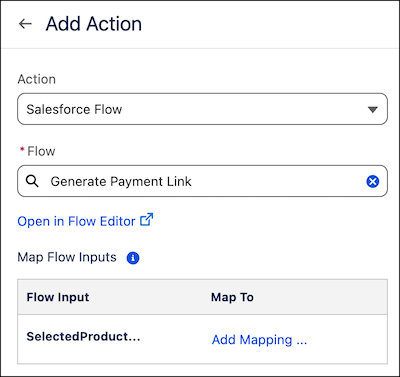
Task: Click the Add Action panel title
Action: (94, 24)
